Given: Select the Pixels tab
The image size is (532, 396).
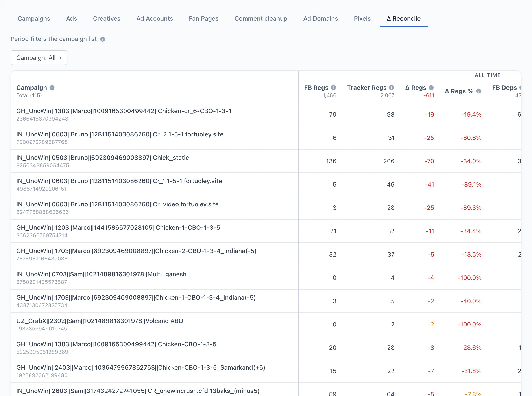Looking at the screenshot, I should point(362,18).
